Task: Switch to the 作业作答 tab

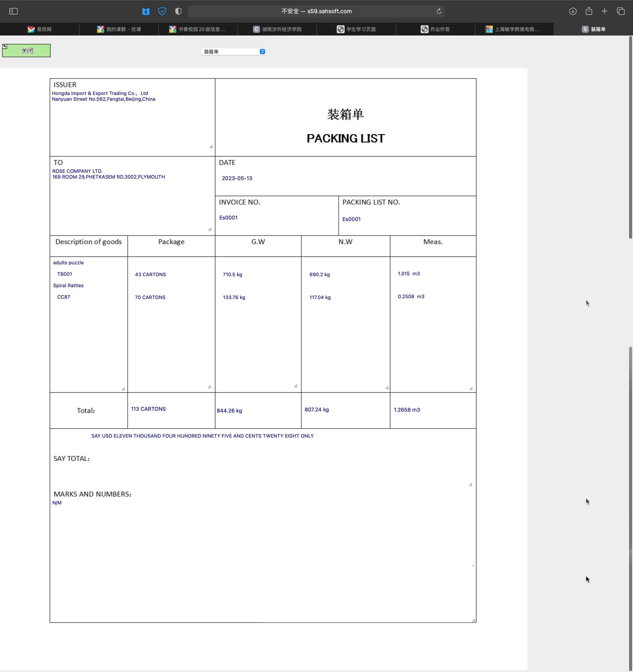Action: point(435,29)
